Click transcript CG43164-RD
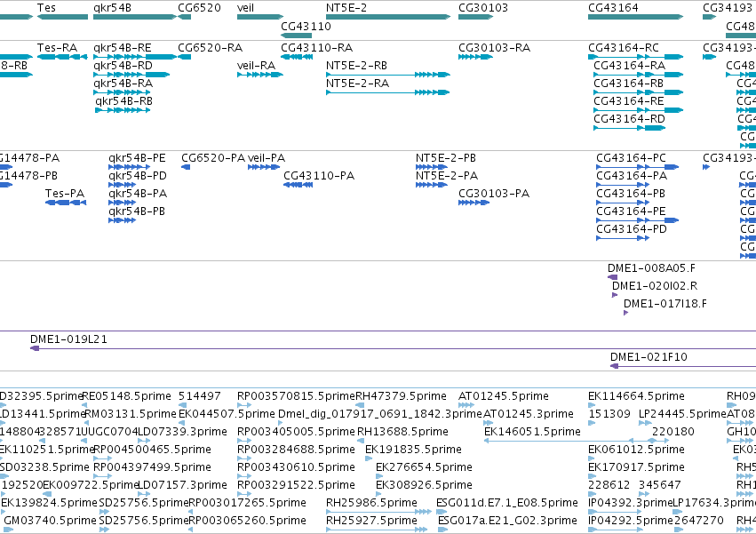 click(629, 128)
